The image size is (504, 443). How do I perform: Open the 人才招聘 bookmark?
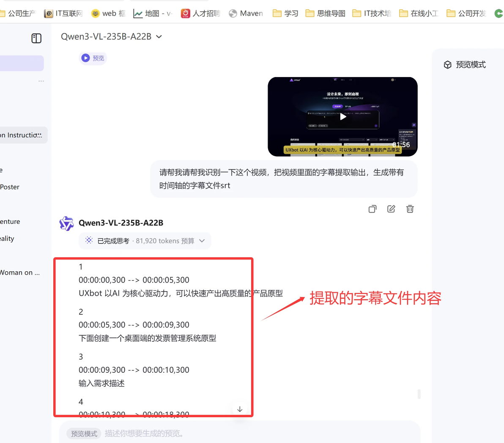point(200,14)
